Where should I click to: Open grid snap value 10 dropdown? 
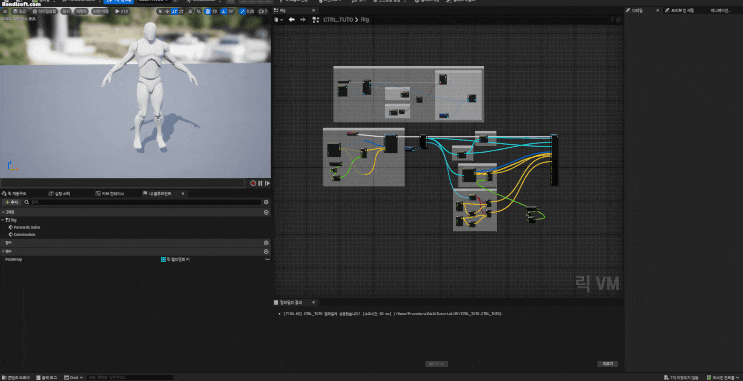point(215,11)
